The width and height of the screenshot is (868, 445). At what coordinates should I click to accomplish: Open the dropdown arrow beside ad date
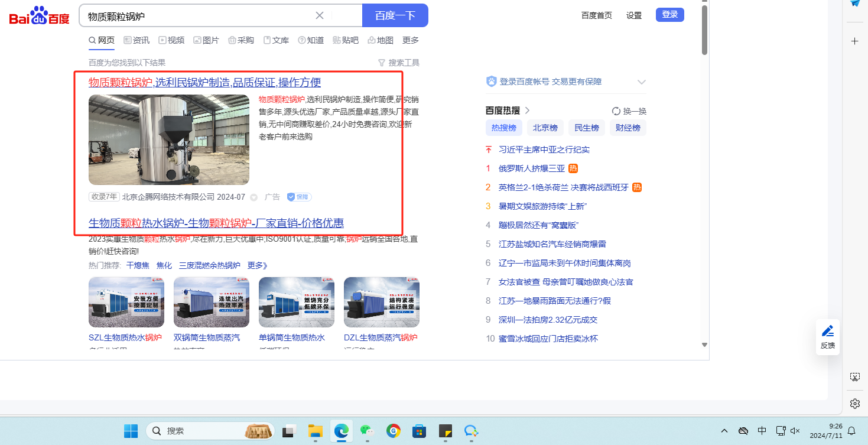[x=254, y=197]
